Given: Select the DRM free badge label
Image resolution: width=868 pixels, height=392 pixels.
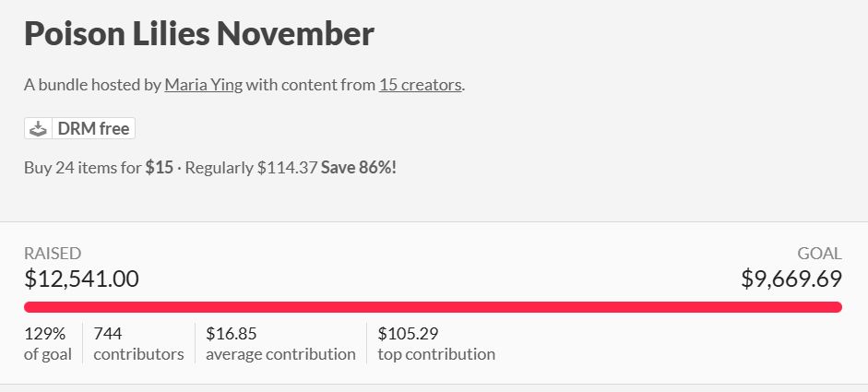Looking at the screenshot, I should pos(92,129).
